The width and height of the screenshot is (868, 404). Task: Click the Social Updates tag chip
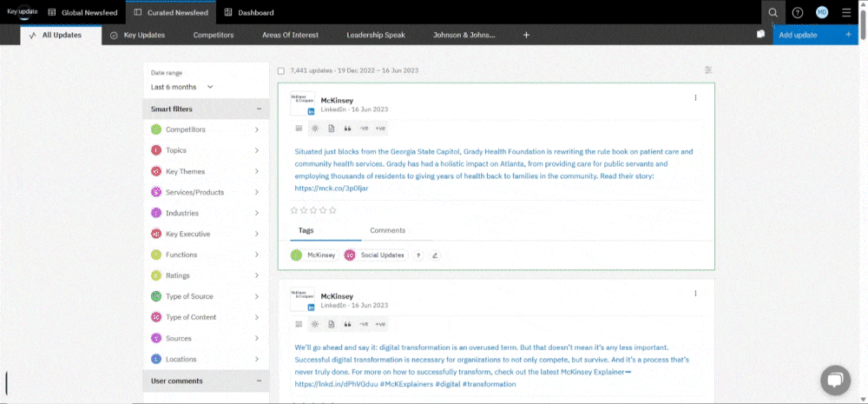[376, 255]
